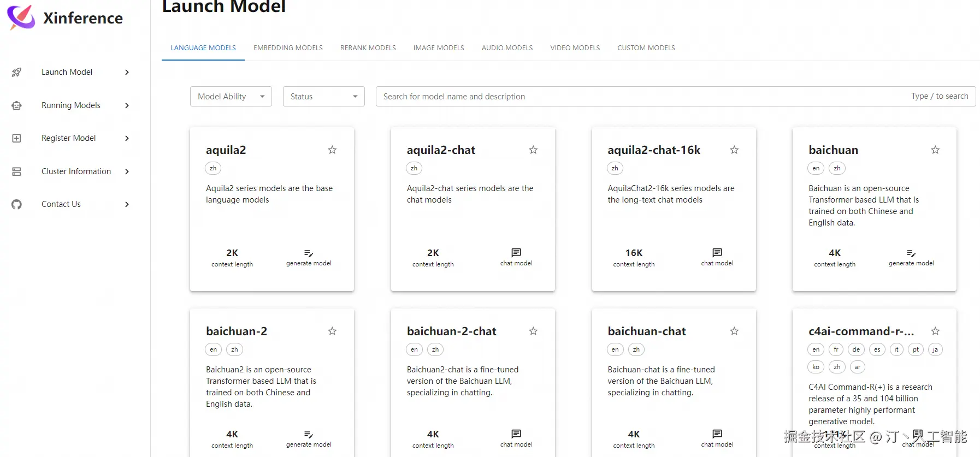
Task: Go to the Image Models tab
Action: [x=439, y=48]
